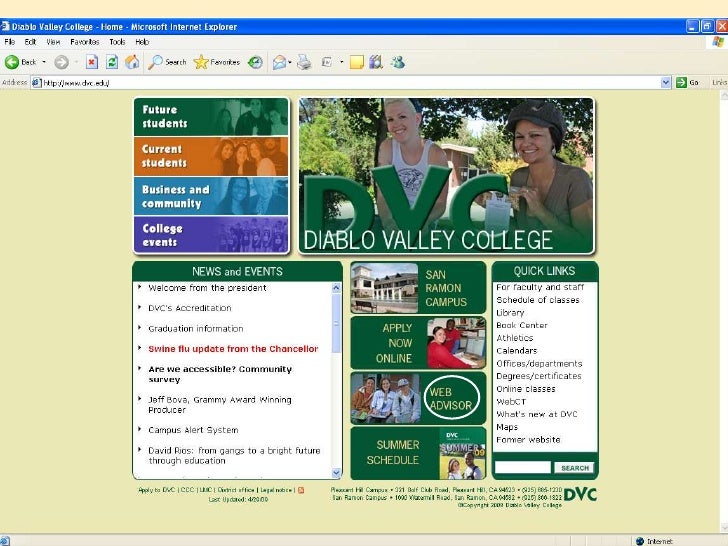Open the College events section

pos(211,235)
